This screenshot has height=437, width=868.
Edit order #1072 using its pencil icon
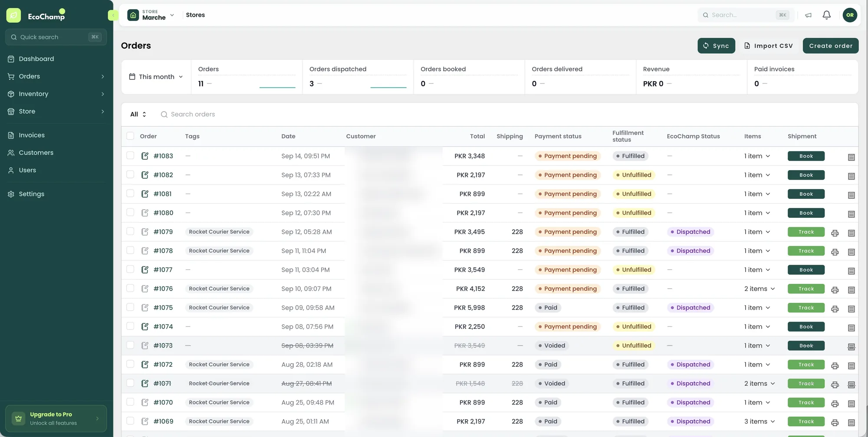click(x=145, y=365)
